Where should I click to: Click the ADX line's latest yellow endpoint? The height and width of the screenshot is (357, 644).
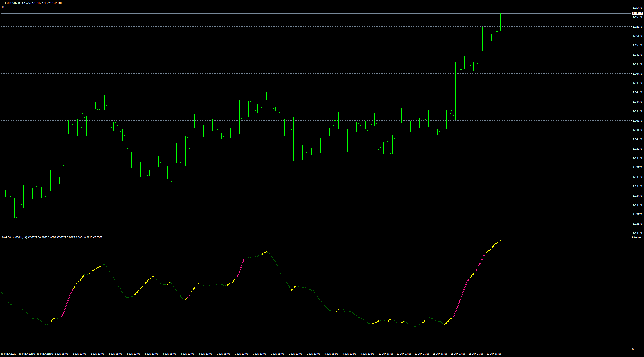[500, 241]
